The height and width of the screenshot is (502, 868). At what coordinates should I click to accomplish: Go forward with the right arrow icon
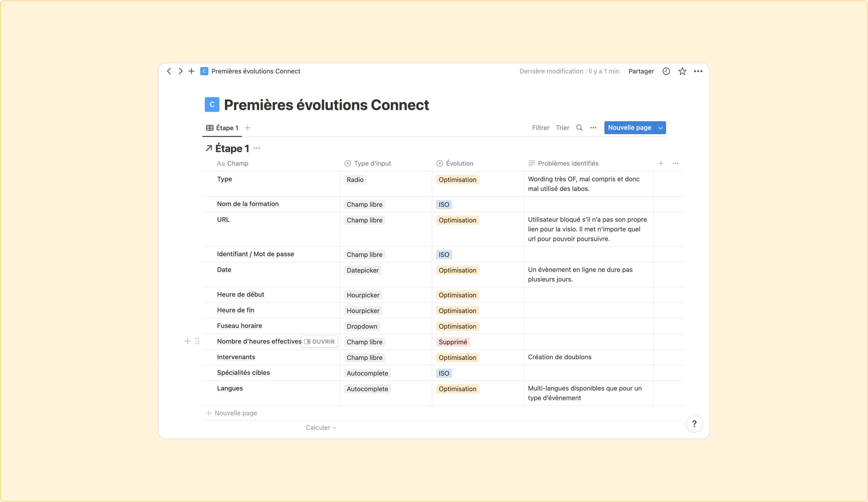point(180,71)
